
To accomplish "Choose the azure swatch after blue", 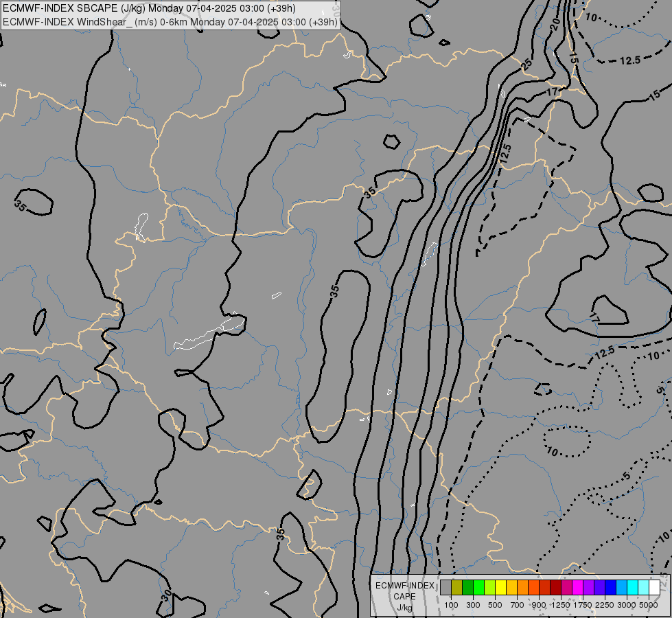I will [x=621, y=587].
